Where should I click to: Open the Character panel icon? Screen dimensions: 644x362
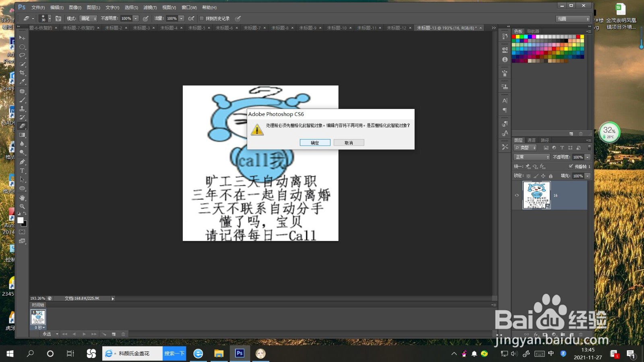click(x=505, y=101)
